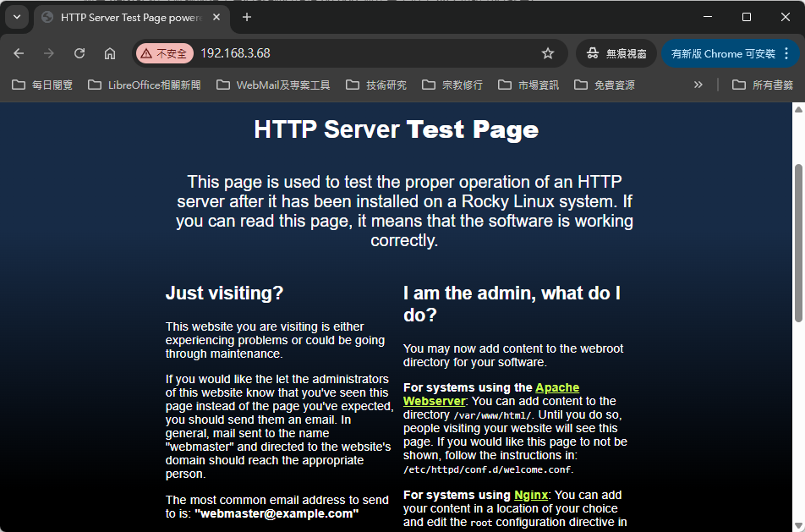This screenshot has width=805, height=532.
Task: Open the Chrome three-dot menu
Action: 787,53
